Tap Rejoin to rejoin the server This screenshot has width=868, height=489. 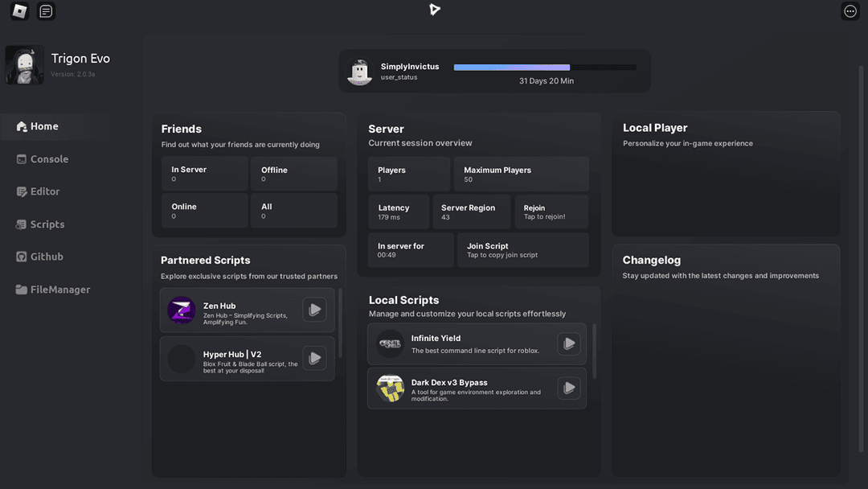tap(551, 212)
